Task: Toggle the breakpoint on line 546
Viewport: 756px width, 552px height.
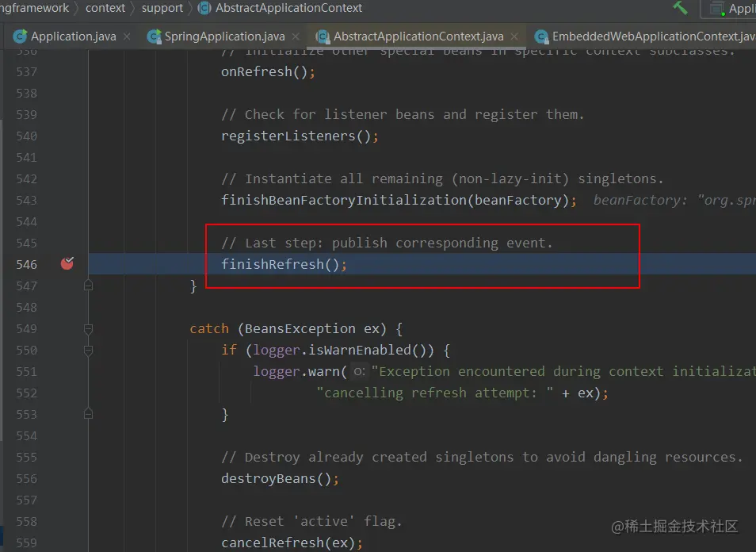Action: click(x=67, y=263)
